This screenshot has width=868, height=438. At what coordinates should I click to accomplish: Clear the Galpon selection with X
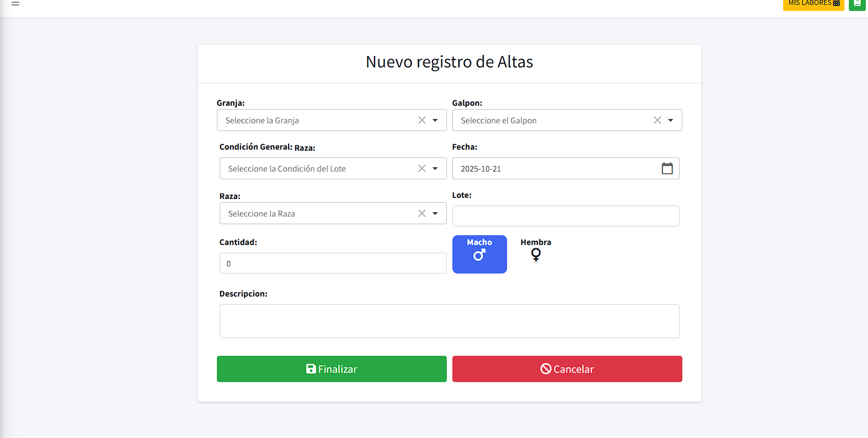(657, 120)
